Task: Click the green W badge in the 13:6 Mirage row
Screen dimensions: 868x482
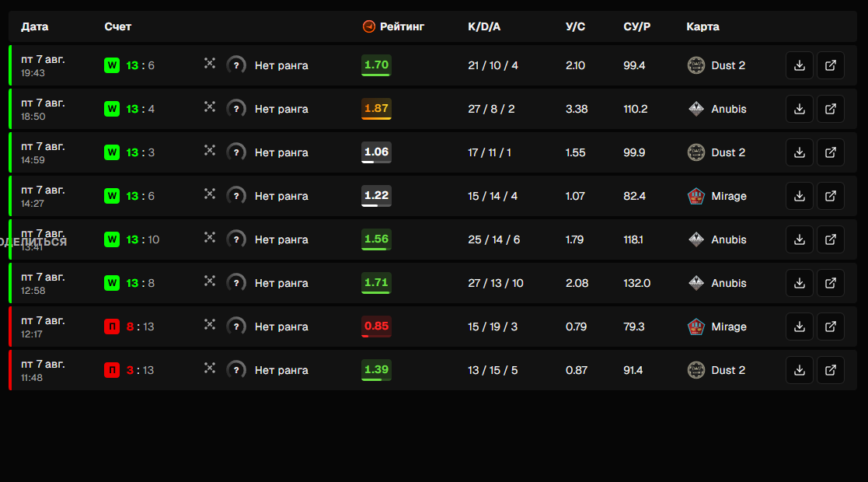Action: (112, 196)
